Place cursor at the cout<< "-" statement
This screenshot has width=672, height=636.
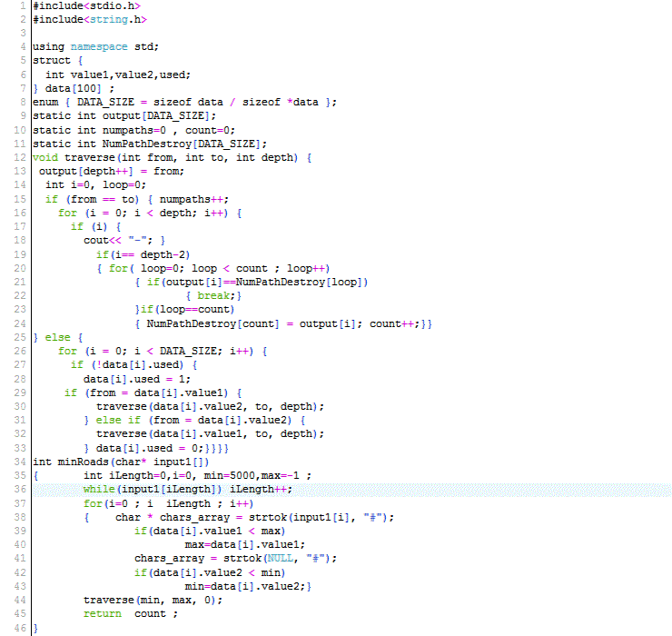tap(123, 241)
